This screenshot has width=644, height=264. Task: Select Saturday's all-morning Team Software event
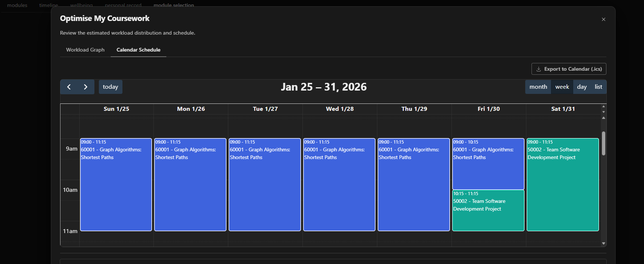562,184
